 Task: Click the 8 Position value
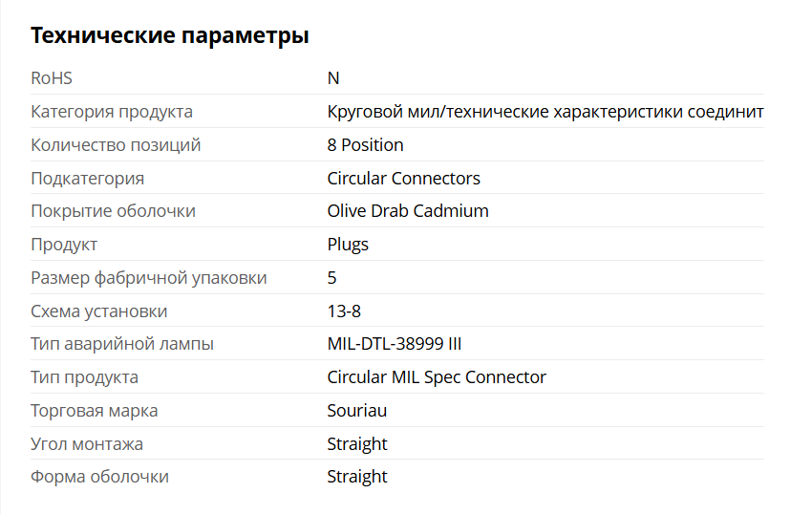pos(365,145)
